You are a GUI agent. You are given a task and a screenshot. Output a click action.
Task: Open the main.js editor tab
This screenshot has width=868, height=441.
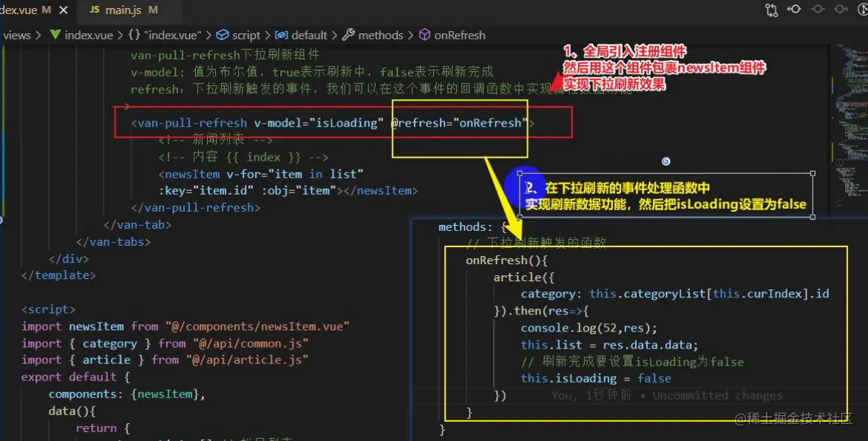[x=123, y=10]
